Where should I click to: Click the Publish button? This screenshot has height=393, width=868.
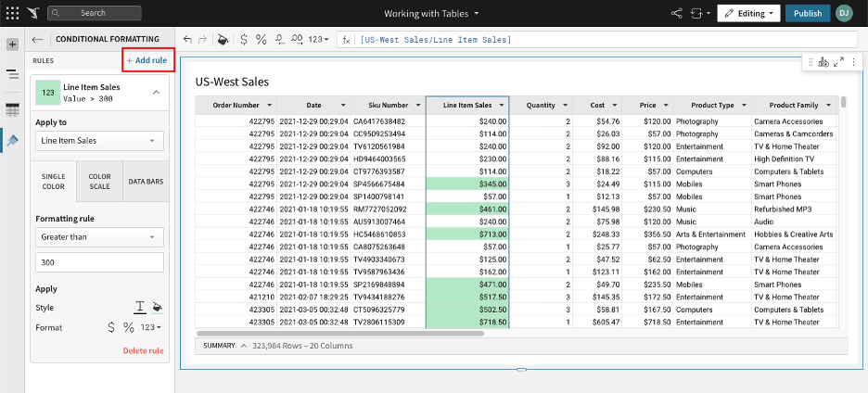(807, 14)
